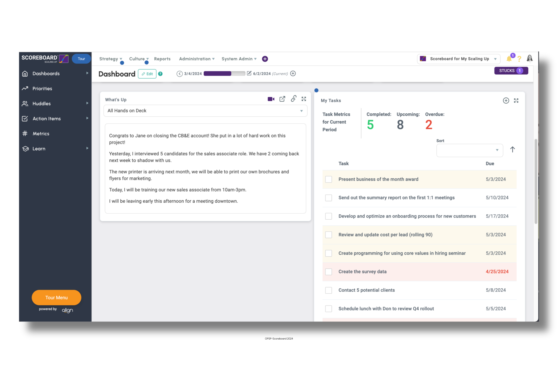Image resolution: width=557 pixels, height=392 pixels.
Task: Open the All Hands on Deck dropdown
Action: click(205, 111)
